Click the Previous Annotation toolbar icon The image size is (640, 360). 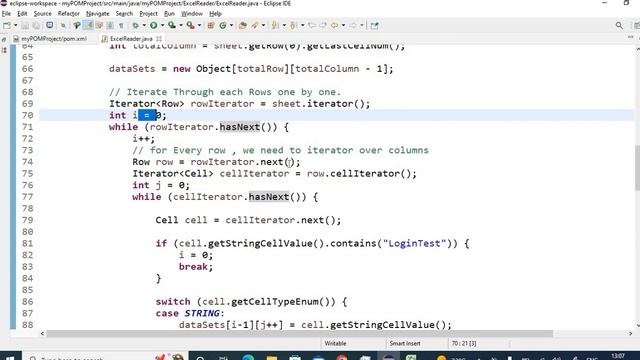(293, 25)
